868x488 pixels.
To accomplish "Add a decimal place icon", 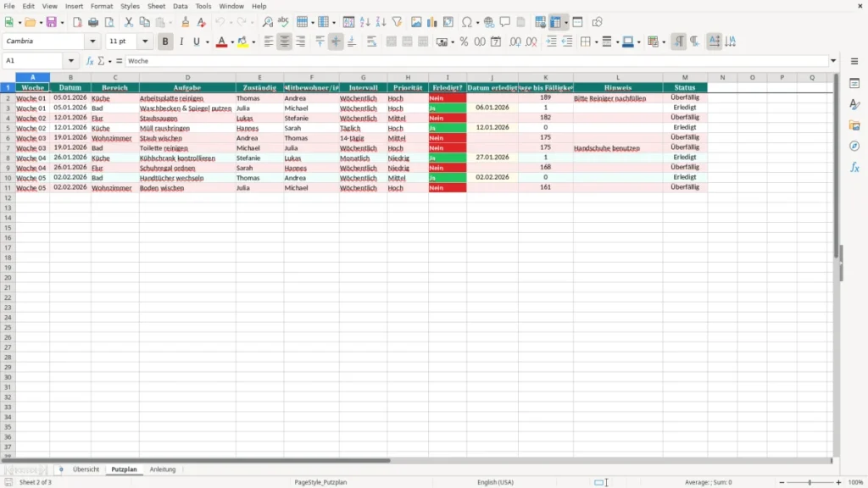I will point(515,42).
